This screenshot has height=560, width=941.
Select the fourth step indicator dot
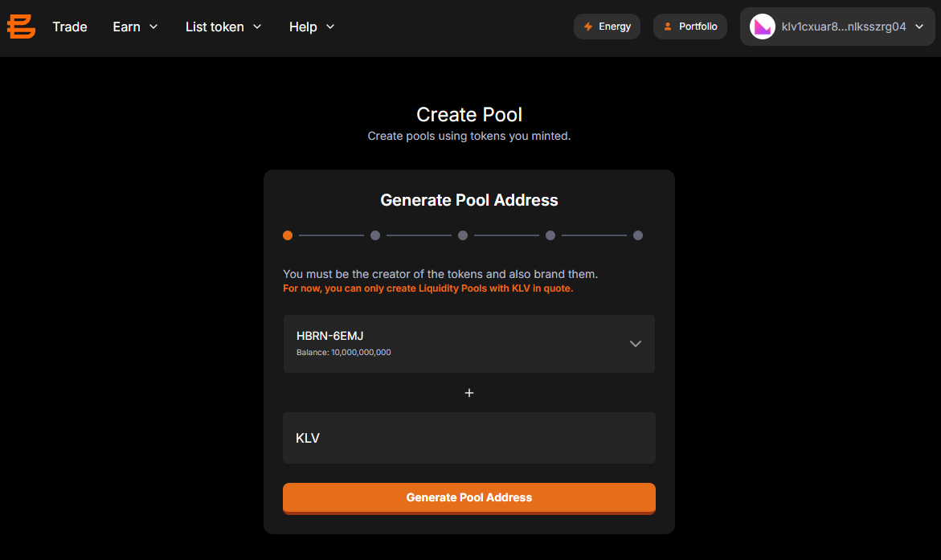tap(550, 235)
